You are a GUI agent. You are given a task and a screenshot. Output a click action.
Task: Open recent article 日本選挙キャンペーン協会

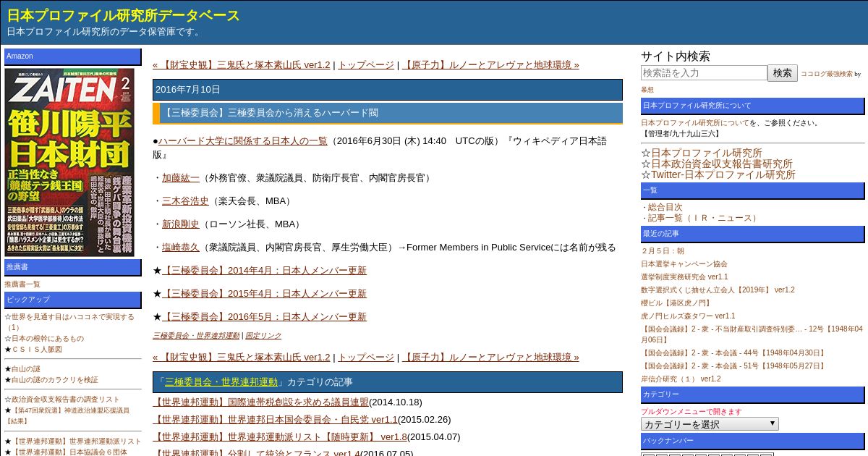(x=684, y=263)
